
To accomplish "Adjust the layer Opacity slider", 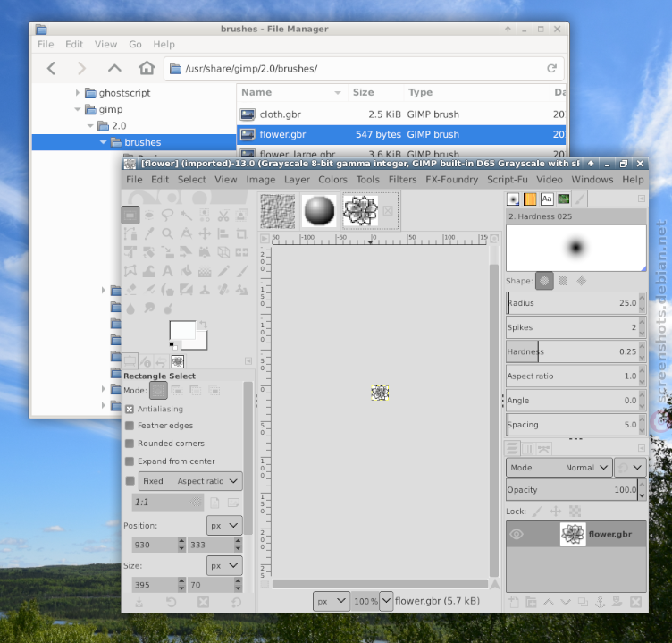I will point(572,490).
